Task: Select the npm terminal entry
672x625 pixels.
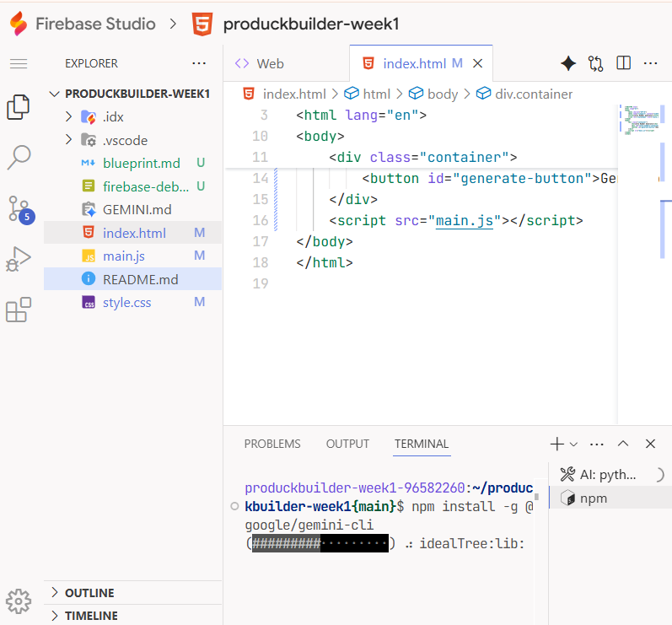Action: [x=610, y=498]
